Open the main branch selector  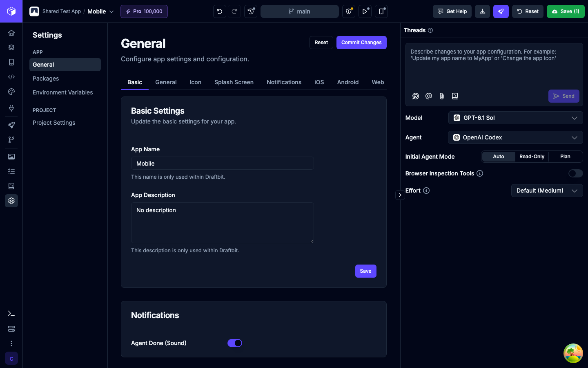coord(300,11)
